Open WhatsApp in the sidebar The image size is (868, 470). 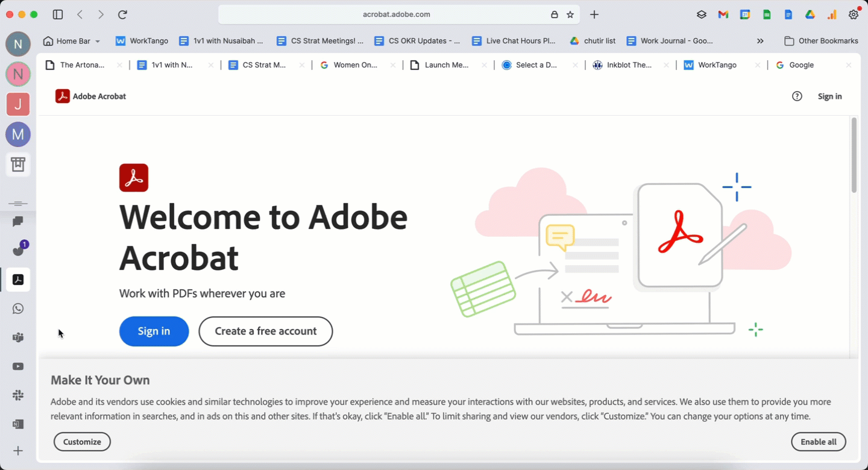coord(18,309)
